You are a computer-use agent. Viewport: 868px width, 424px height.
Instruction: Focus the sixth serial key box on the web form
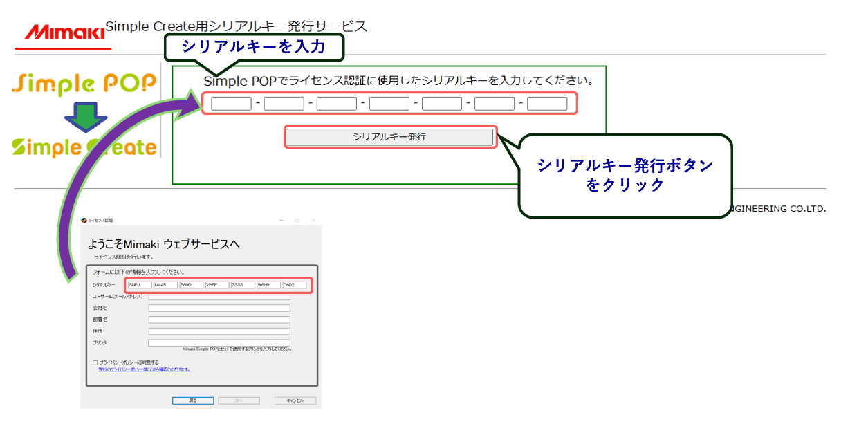coord(495,104)
